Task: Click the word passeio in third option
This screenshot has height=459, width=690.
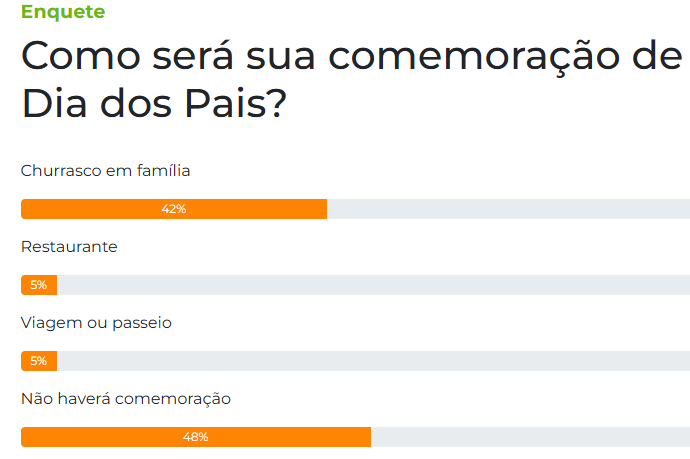Action: [x=142, y=323]
